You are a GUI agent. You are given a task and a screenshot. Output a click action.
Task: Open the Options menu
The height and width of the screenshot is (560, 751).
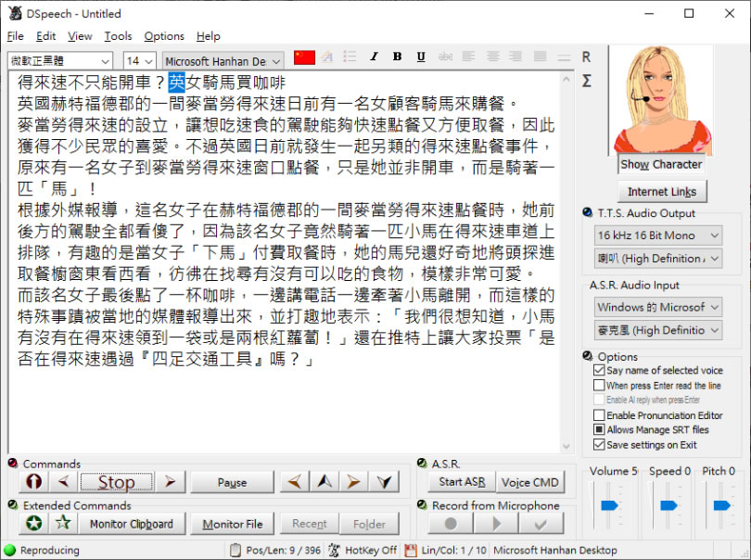click(164, 36)
